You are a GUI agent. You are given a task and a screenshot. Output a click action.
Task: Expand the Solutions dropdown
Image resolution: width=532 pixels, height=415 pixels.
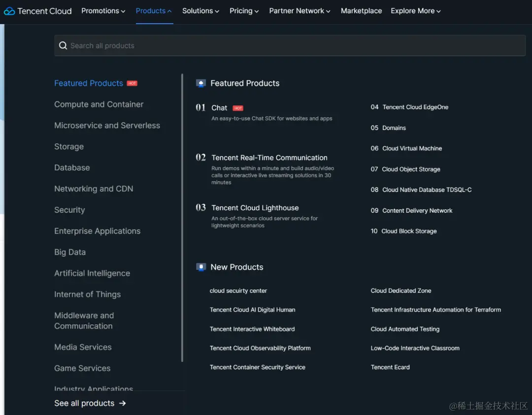[200, 11]
